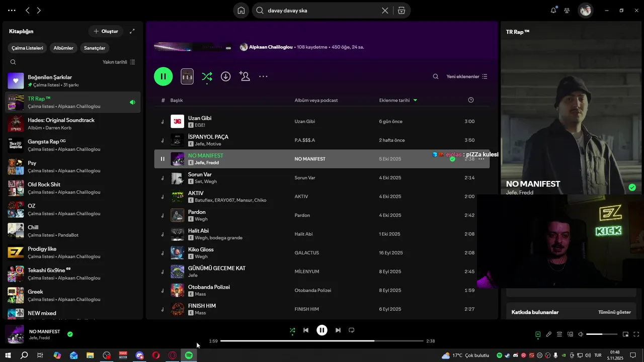Skip to the previous track
The height and width of the screenshot is (362, 644).
point(306,330)
